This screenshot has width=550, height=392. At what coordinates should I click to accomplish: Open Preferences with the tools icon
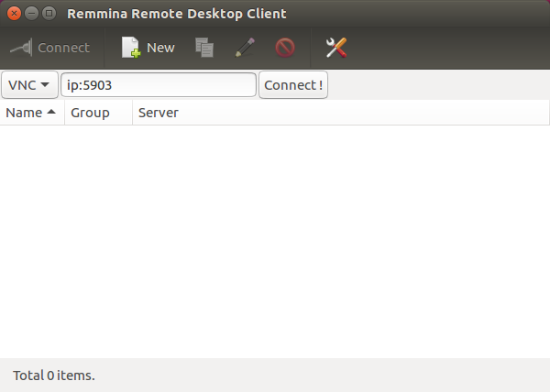point(336,48)
